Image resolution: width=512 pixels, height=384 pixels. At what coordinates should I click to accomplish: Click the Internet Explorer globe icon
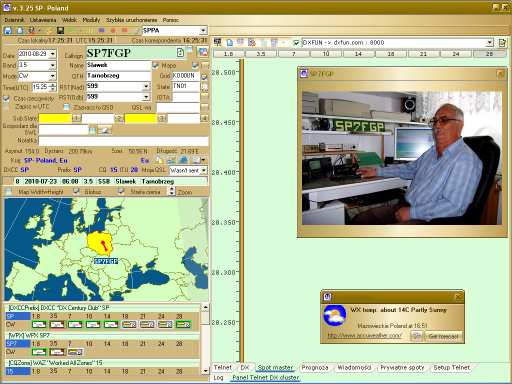tap(183, 160)
